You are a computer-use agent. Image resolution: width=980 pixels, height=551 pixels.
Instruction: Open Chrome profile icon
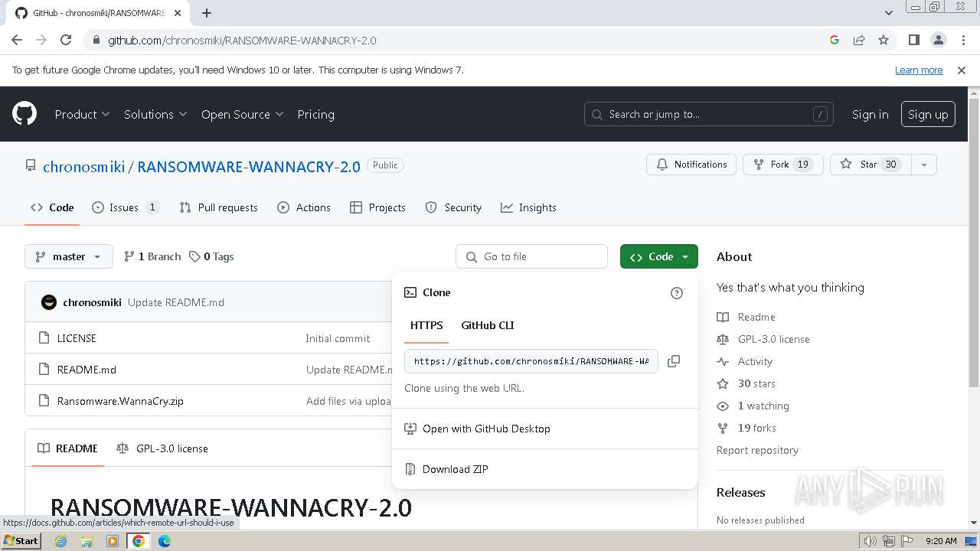coord(938,40)
